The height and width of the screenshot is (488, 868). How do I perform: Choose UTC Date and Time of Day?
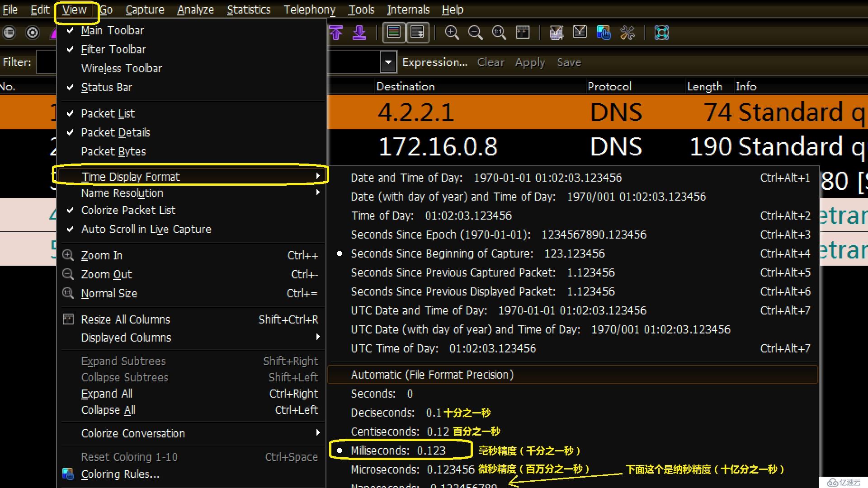pos(573,311)
